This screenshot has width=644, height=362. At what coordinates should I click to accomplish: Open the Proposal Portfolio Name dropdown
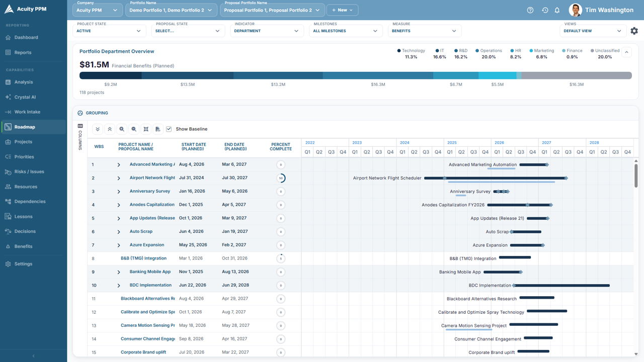point(272,10)
